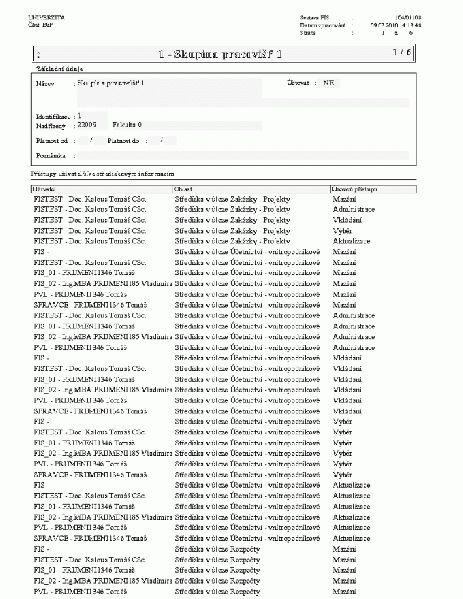
Task: Click 'Mazání' in the PVL Účetnictví row
Action: coord(344,294)
